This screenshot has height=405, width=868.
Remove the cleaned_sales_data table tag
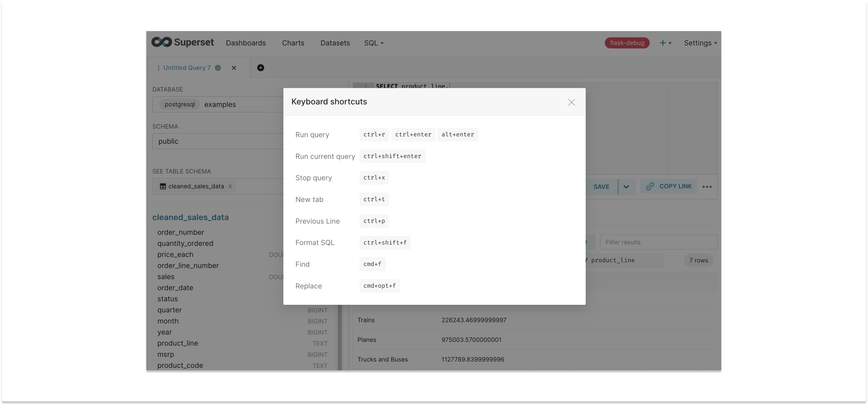pos(230,187)
